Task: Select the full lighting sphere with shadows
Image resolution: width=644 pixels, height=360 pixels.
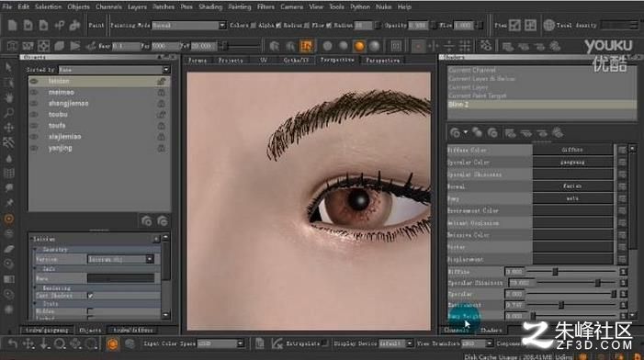Action: click(x=375, y=46)
